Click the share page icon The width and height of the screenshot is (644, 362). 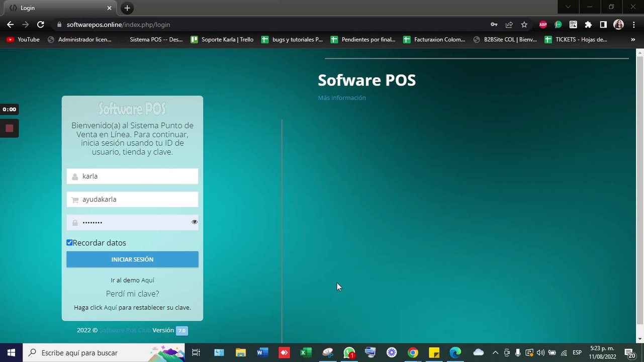[509, 25]
